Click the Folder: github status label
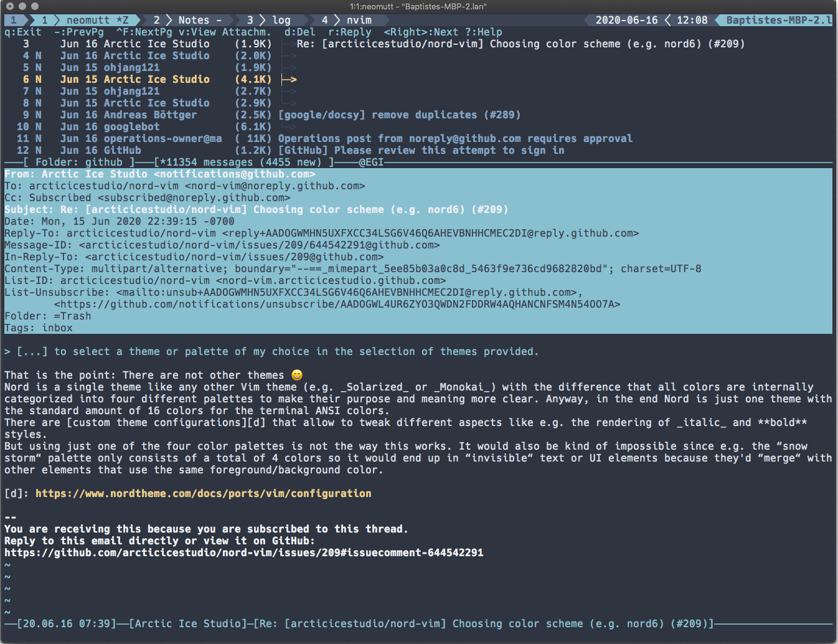 [x=79, y=162]
